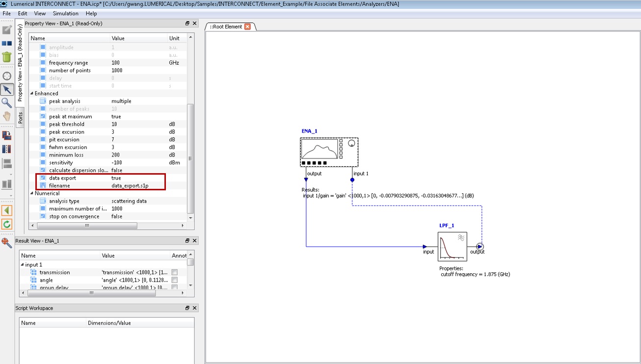Collapse the Numerical property group
Screen dimensions: 641x364
(x=32, y=193)
